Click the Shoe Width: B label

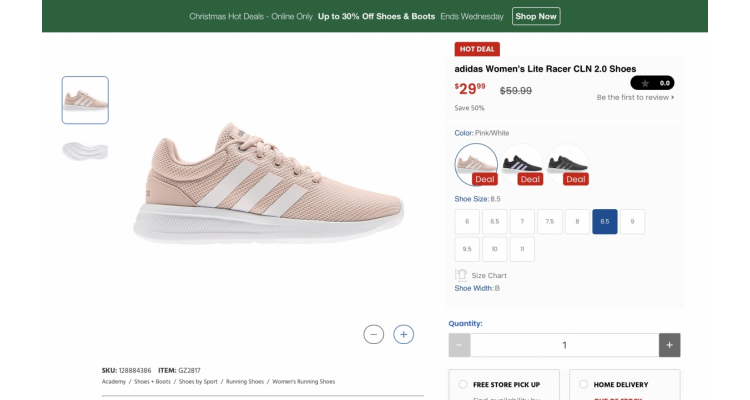[x=477, y=288]
